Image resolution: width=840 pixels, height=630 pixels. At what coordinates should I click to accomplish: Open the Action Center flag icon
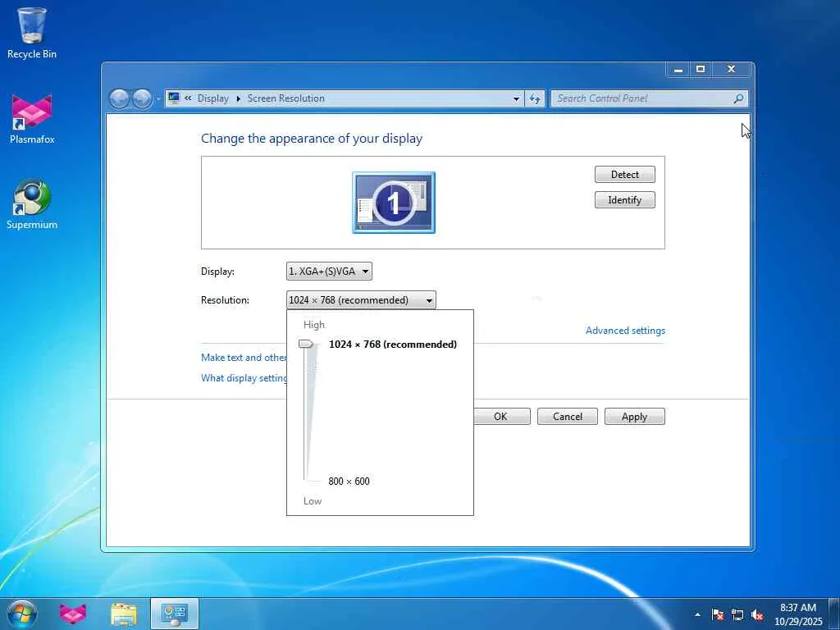click(x=718, y=614)
